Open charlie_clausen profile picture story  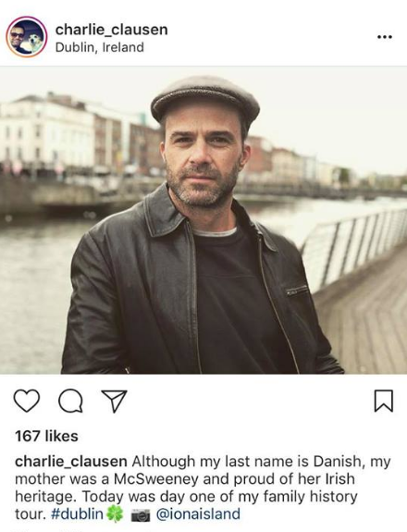pyautogui.click(x=27, y=37)
